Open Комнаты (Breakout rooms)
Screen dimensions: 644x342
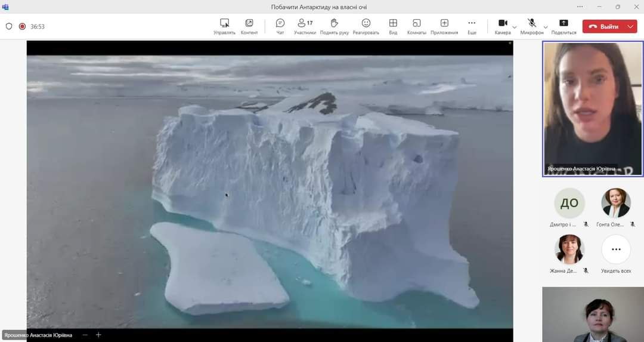pos(416,23)
